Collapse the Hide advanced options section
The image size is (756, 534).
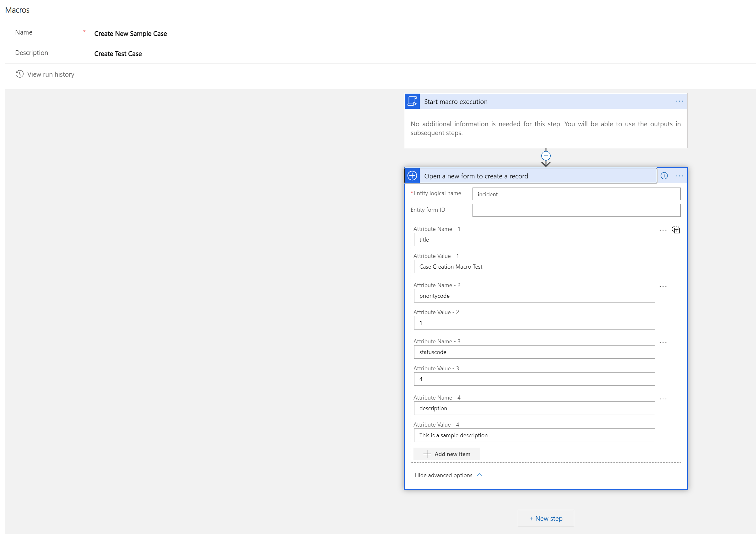(448, 475)
